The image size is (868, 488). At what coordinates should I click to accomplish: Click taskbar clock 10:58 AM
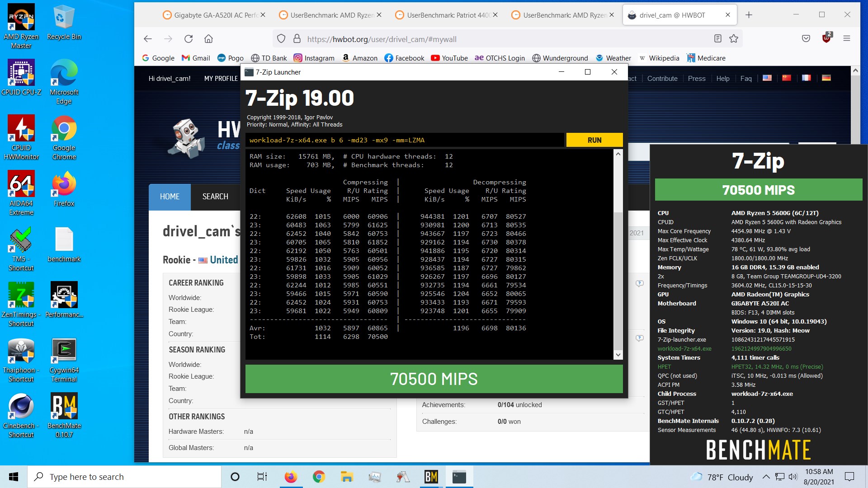pos(819,477)
